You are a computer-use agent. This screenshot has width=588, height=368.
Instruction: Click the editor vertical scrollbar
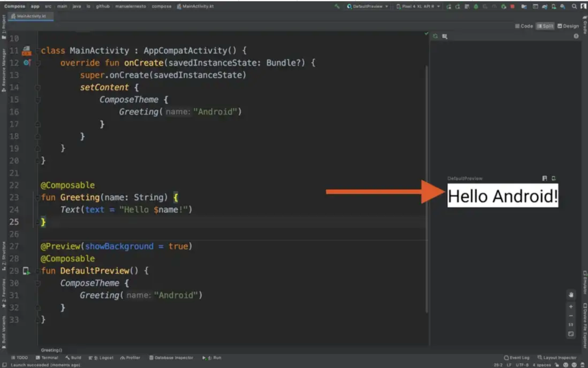pos(426,188)
